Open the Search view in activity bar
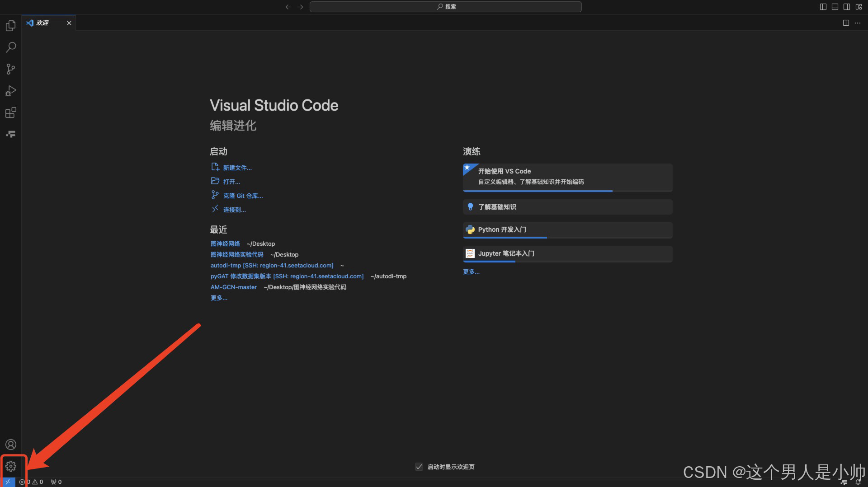This screenshot has height=487, width=868. [11, 47]
